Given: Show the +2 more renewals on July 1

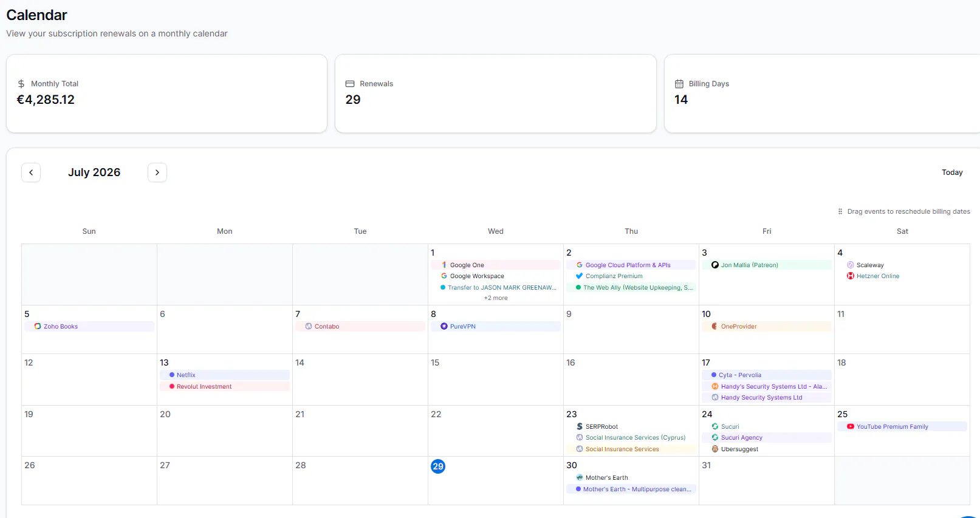Looking at the screenshot, I should (496, 298).
